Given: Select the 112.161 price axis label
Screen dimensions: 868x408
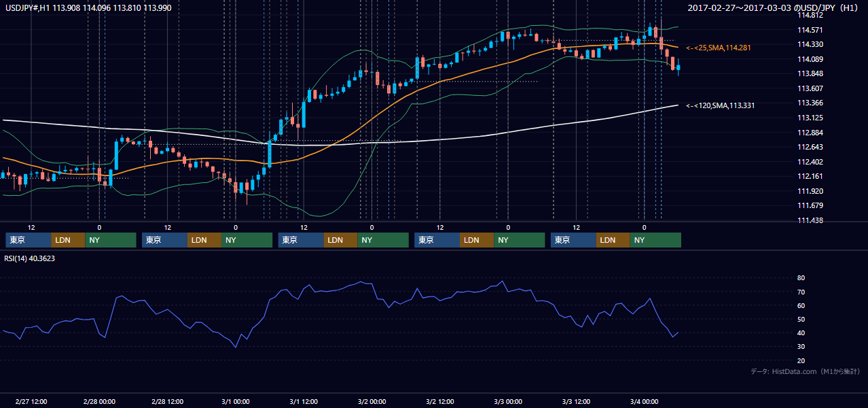Looking at the screenshot, I should click(810, 176).
